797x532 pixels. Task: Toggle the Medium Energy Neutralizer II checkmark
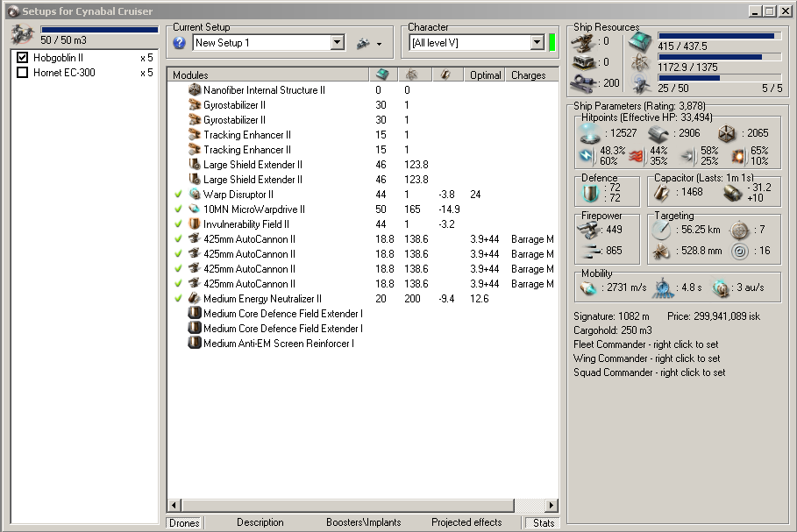178,298
